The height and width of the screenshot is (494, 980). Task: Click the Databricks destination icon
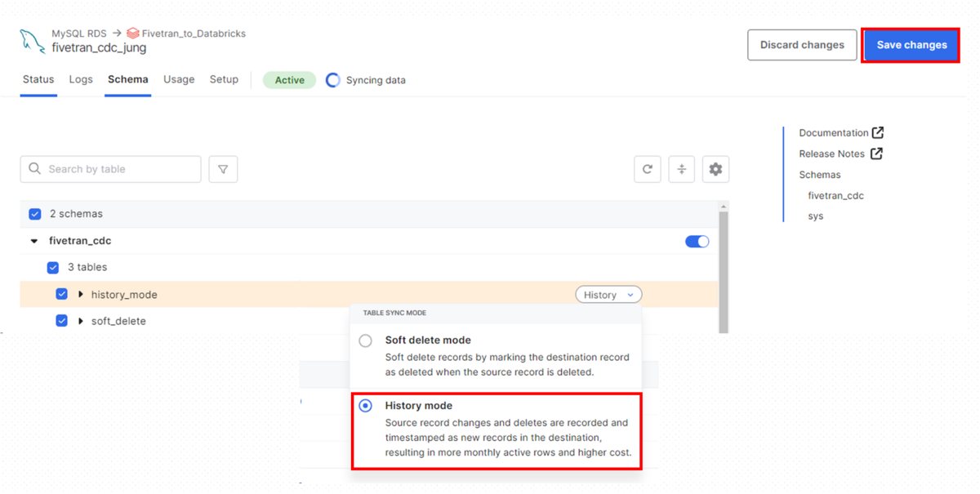132,33
